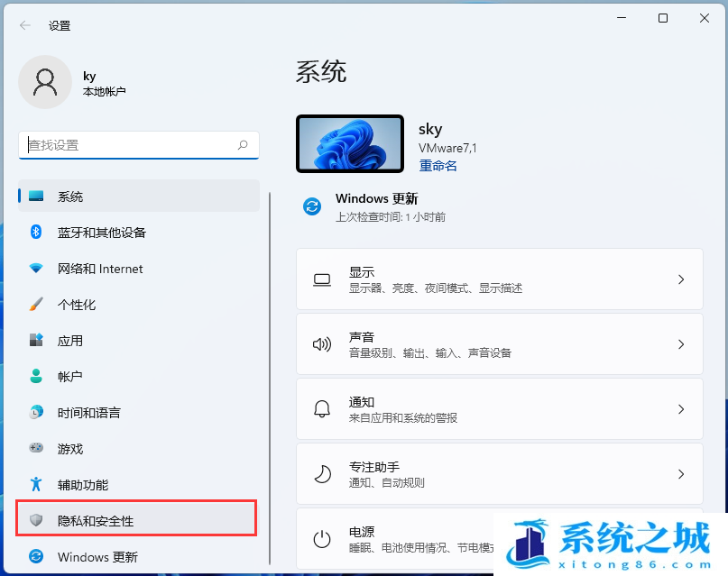Click the desktop wallpaper thumbnail for sky

(x=349, y=144)
